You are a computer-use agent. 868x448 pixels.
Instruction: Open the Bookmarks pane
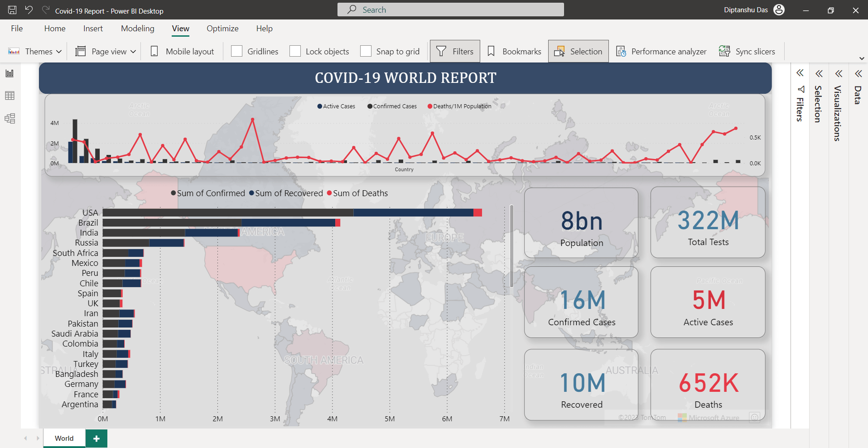click(514, 51)
